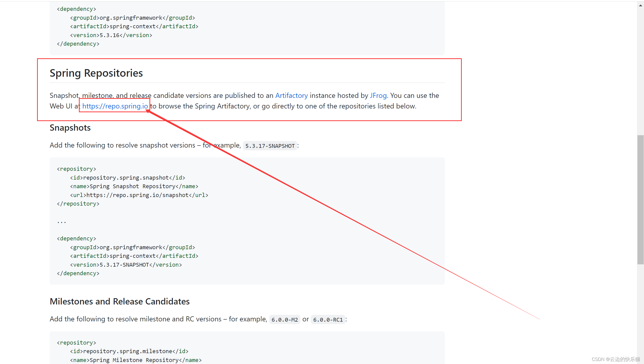The width and height of the screenshot is (644, 364).
Task: Click the Spring Milestone Repository name line
Action: pyautogui.click(x=136, y=360)
